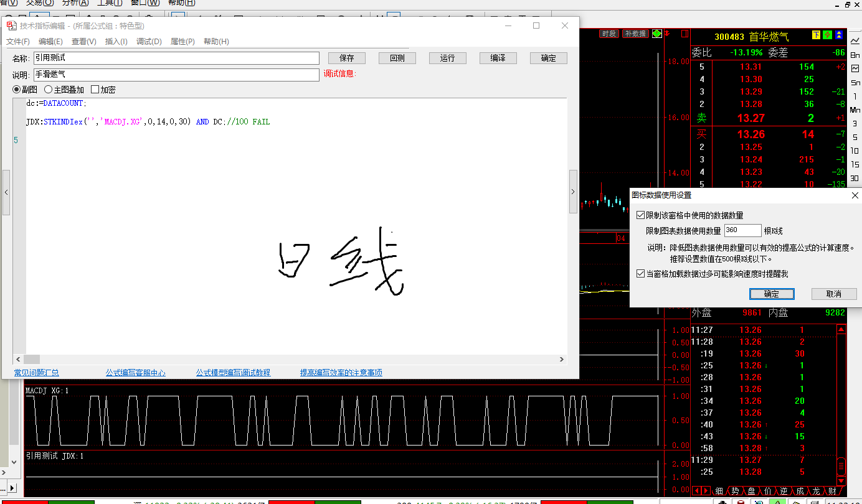Click the green lightning bolt icon
The image size is (862, 504).
tap(827, 35)
